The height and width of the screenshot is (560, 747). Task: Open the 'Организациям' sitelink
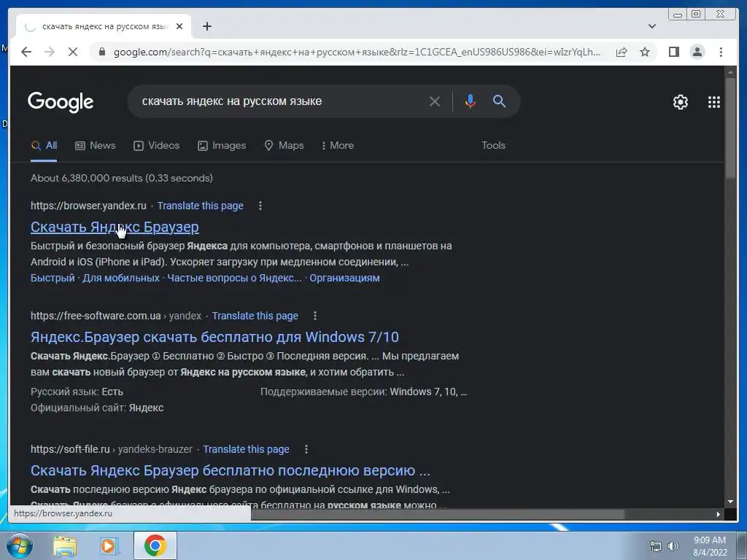[344, 278]
